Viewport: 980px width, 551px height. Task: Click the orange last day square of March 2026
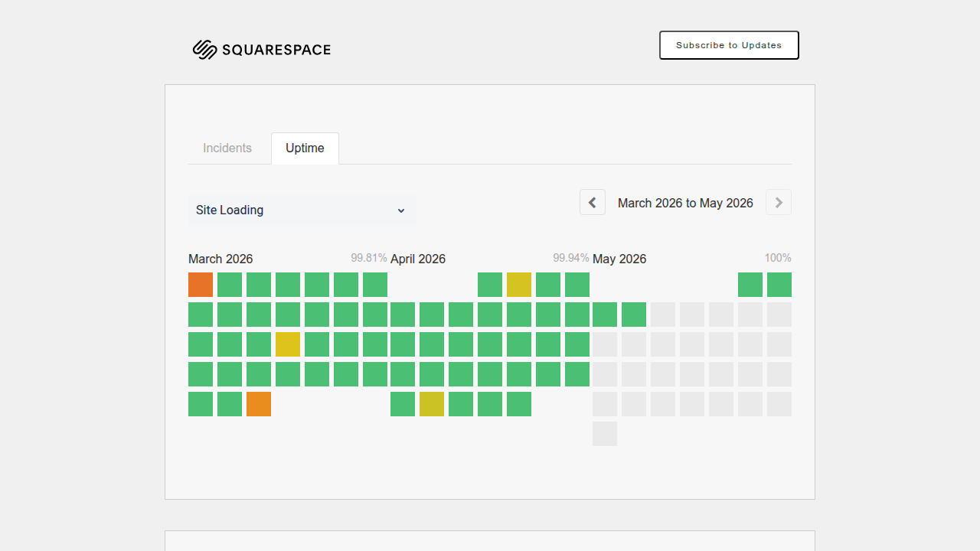click(x=259, y=404)
